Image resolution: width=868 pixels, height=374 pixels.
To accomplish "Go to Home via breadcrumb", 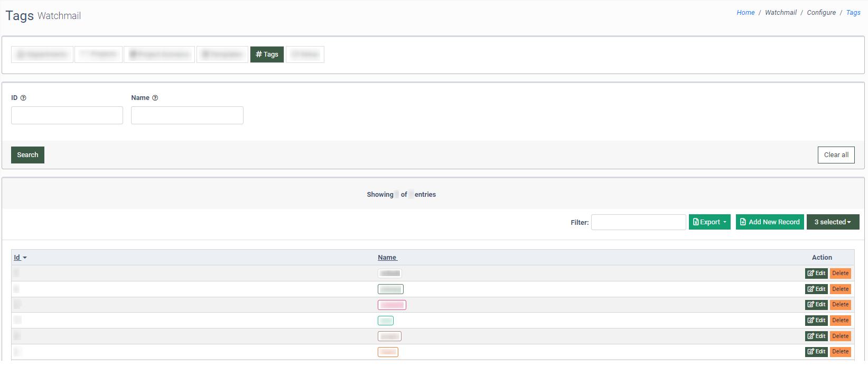I will [745, 13].
